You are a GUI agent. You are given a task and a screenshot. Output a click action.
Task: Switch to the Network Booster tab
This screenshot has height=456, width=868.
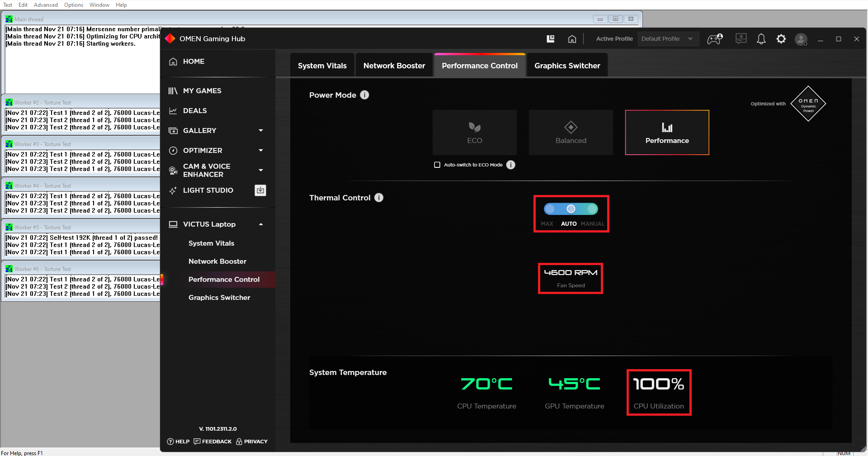[394, 66]
